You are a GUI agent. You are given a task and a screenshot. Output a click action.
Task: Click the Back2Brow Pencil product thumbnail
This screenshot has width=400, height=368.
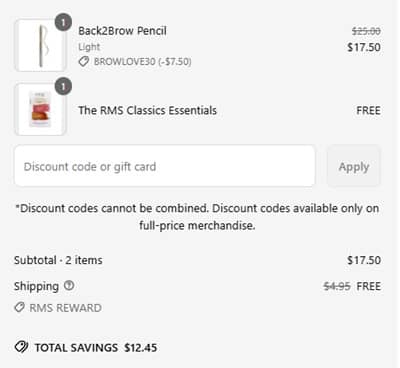(x=40, y=45)
